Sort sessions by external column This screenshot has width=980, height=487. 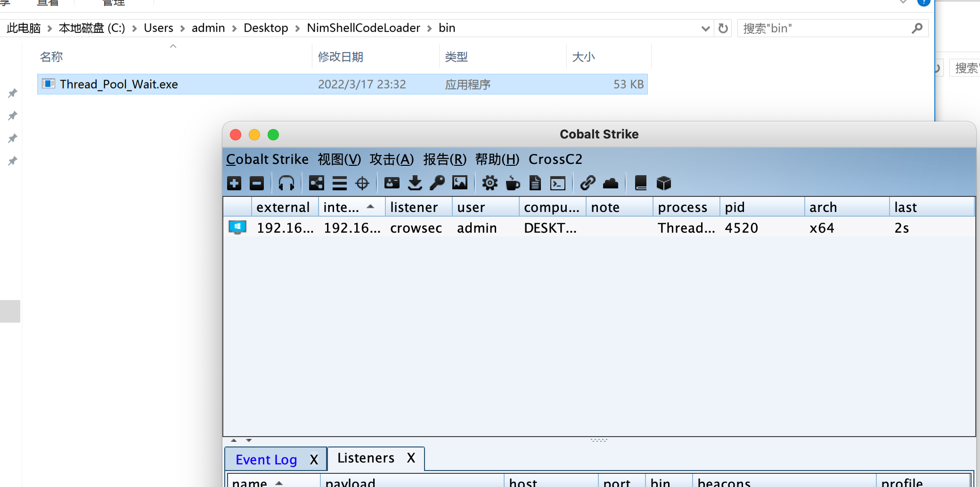[x=285, y=207]
